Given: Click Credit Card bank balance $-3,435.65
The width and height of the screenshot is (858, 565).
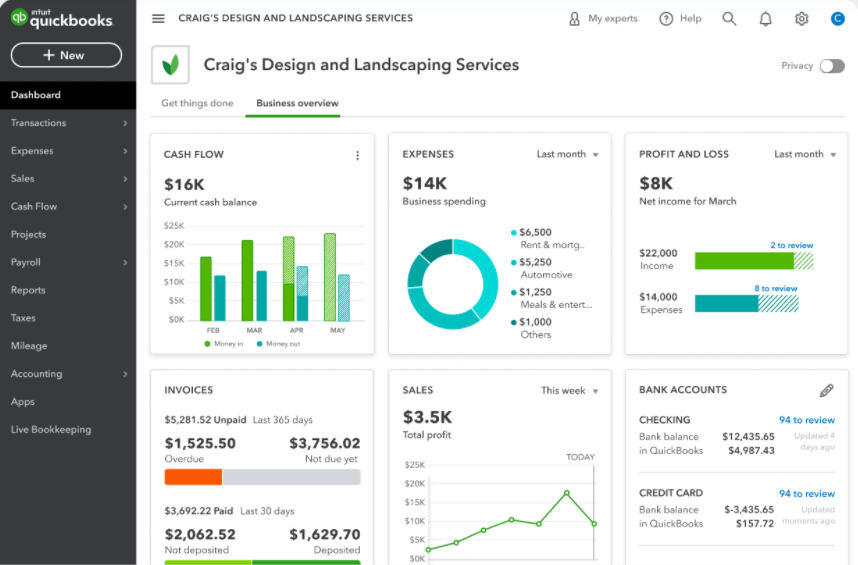Looking at the screenshot, I should click(749, 510).
